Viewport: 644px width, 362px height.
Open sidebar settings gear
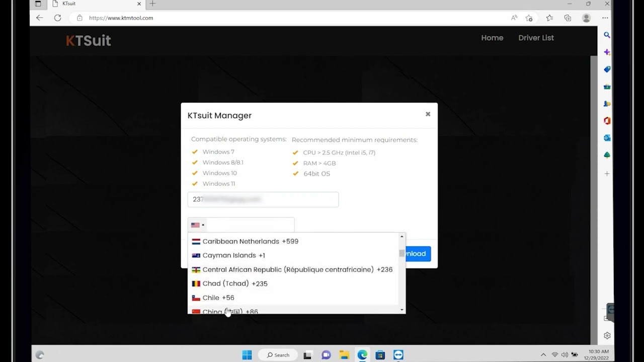point(607,335)
